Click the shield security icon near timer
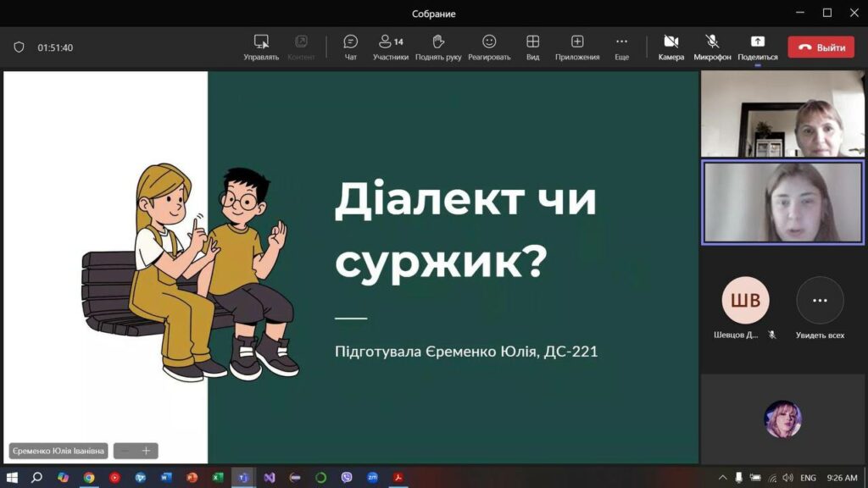This screenshot has height=488, width=868. click(19, 47)
